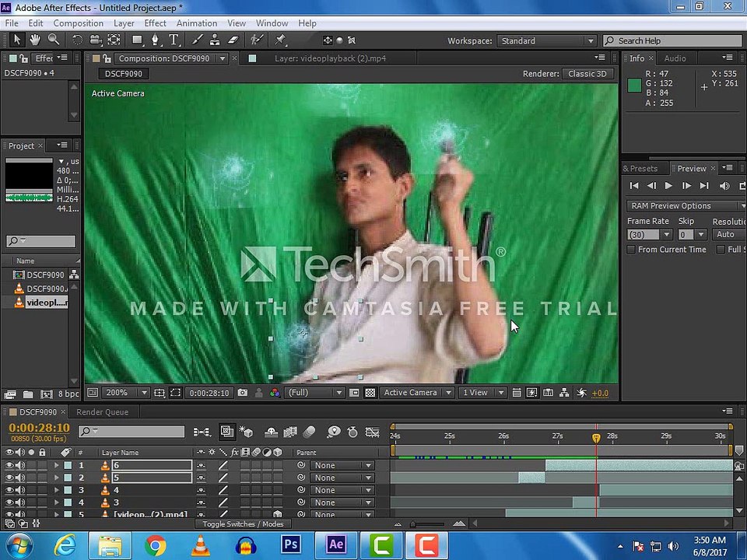The height and width of the screenshot is (560, 747).
Task: Toggle solo box for layer 5
Action: pos(31,478)
